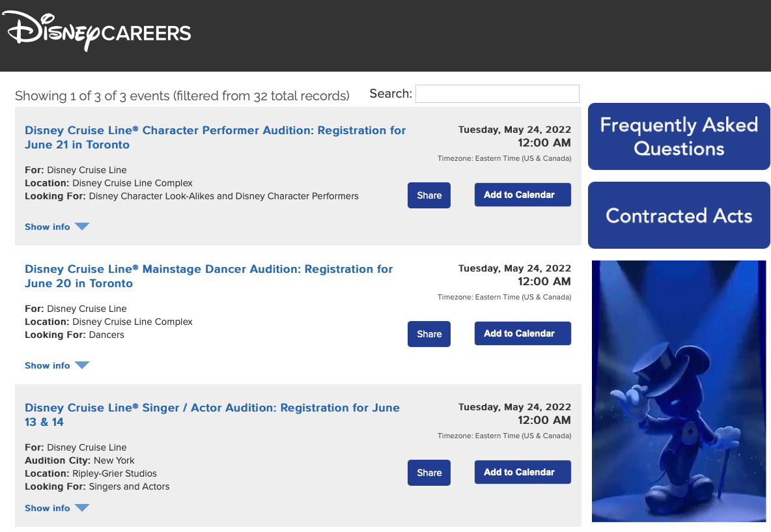Click the Disney Careers logo
771x532 pixels.
click(x=97, y=31)
